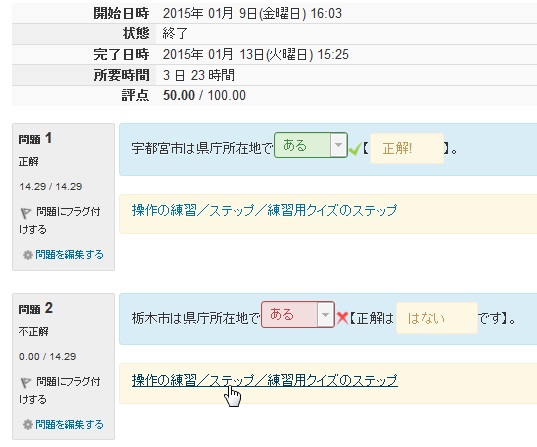Open underlined 操作の練習 feedback link under question 2
This screenshot has height=447, width=537.
[264, 380]
